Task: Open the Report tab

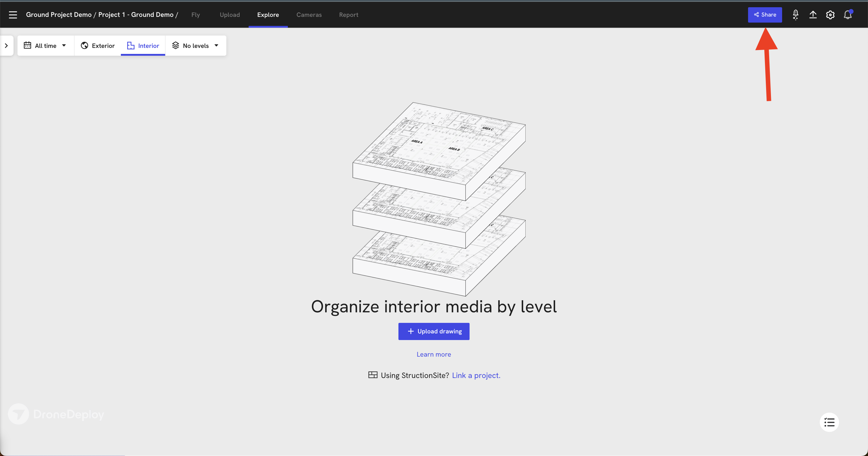Action: [x=348, y=15]
